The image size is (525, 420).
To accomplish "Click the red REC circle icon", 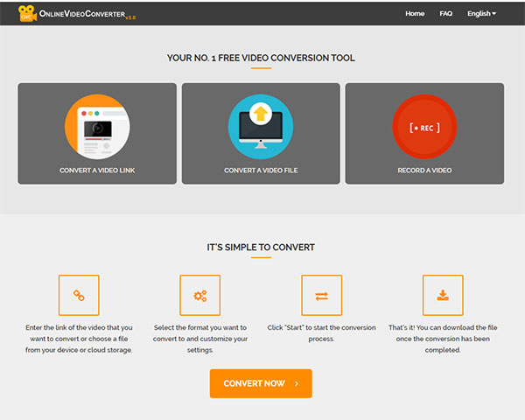I will (424, 127).
